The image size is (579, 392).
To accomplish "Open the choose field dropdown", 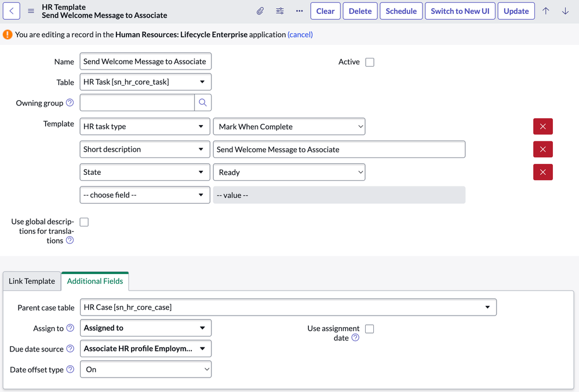I will [145, 195].
